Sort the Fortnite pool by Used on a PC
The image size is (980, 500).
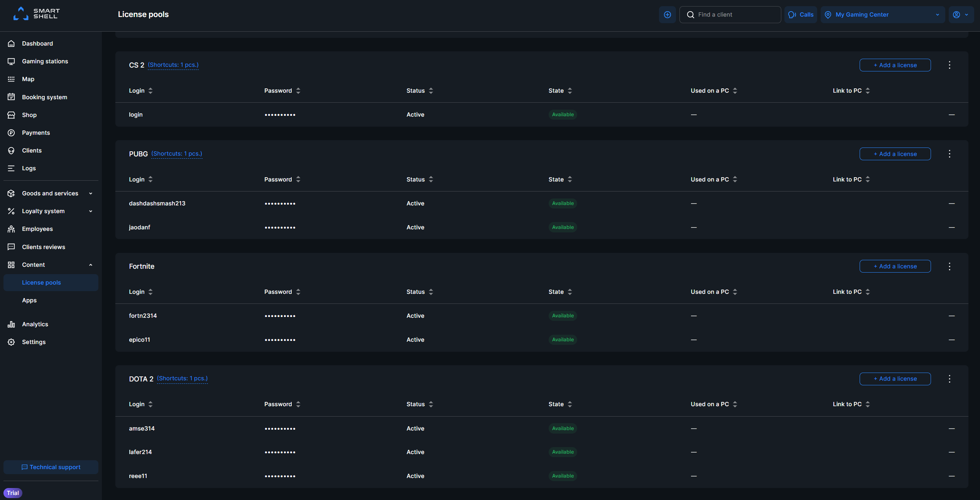(x=714, y=292)
